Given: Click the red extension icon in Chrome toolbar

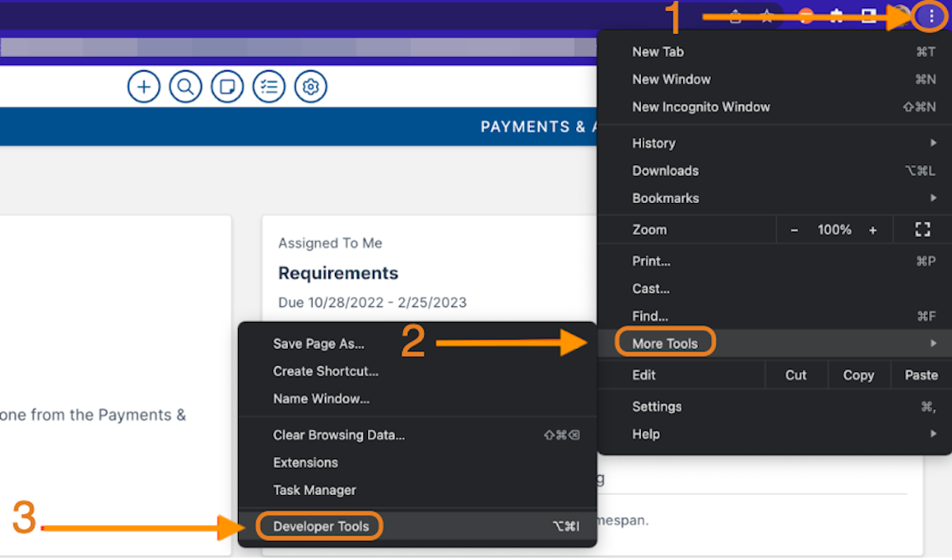Looking at the screenshot, I should (806, 16).
